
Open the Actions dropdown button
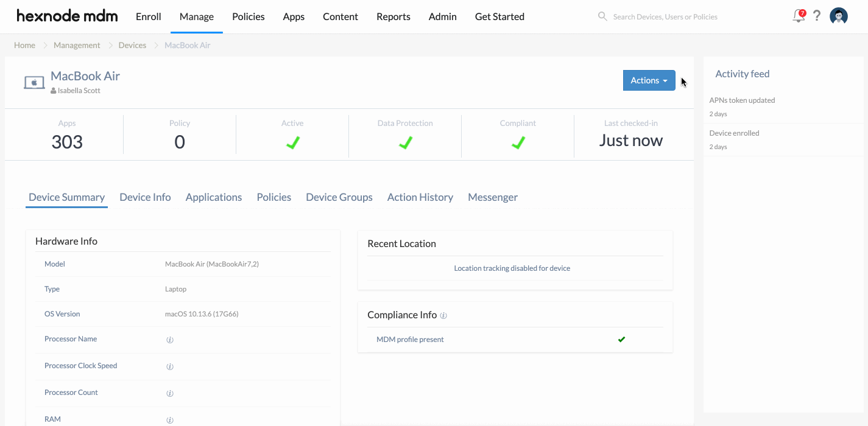[x=649, y=80]
